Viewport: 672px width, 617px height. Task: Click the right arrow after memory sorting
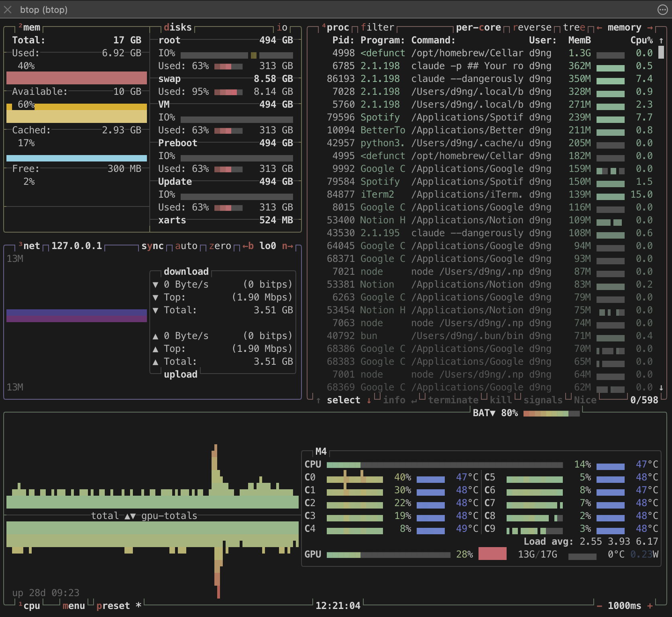(x=650, y=28)
